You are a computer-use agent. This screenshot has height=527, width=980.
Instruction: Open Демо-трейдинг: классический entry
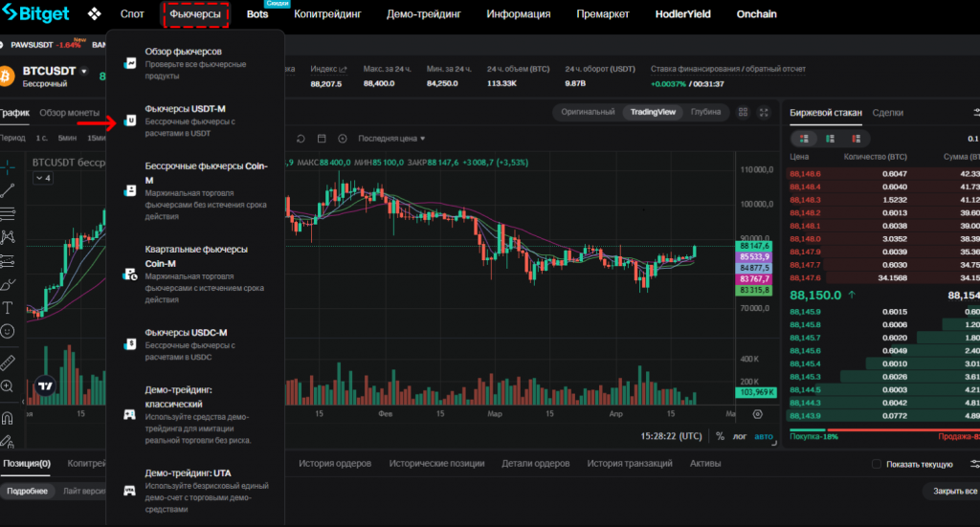(195, 414)
